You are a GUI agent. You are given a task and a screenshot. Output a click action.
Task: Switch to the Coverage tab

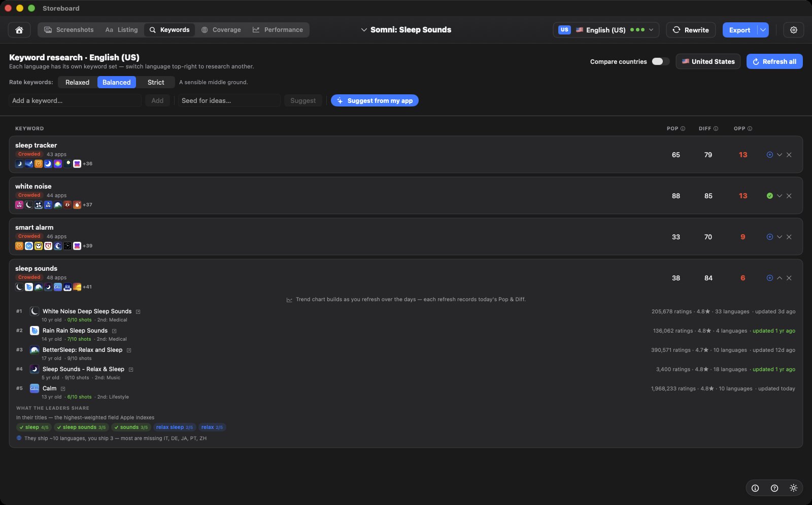[x=221, y=30]
